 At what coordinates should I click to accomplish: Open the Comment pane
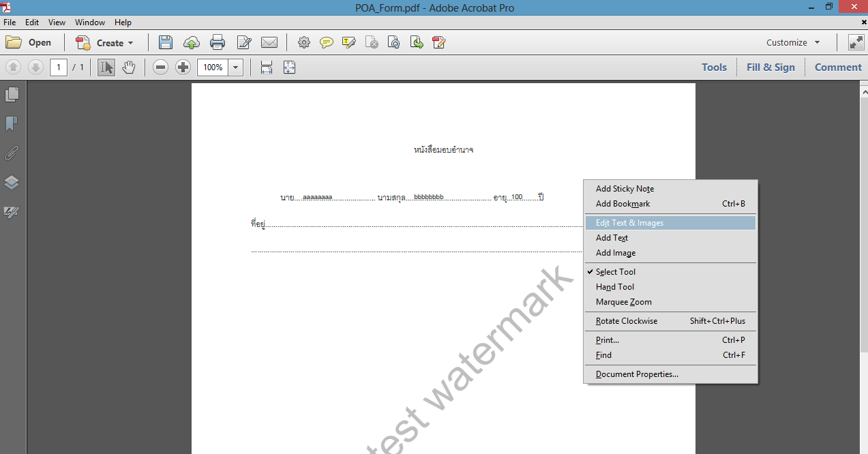[838, 67]
